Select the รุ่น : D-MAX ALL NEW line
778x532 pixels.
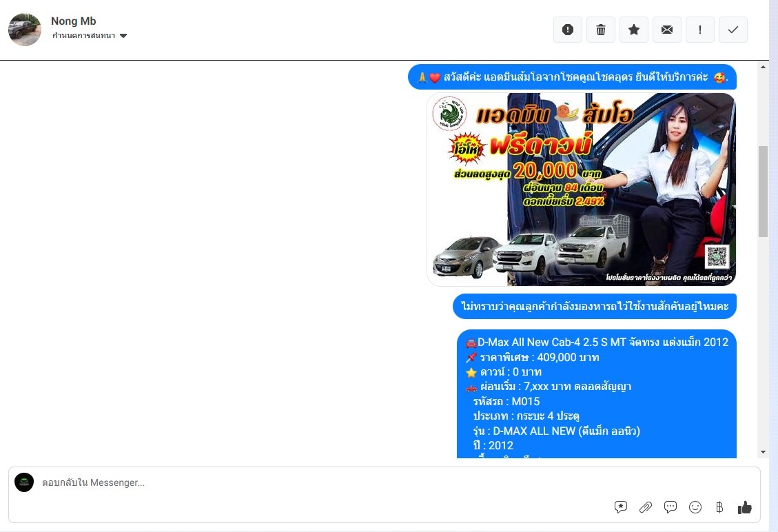[x=556, y=431]
